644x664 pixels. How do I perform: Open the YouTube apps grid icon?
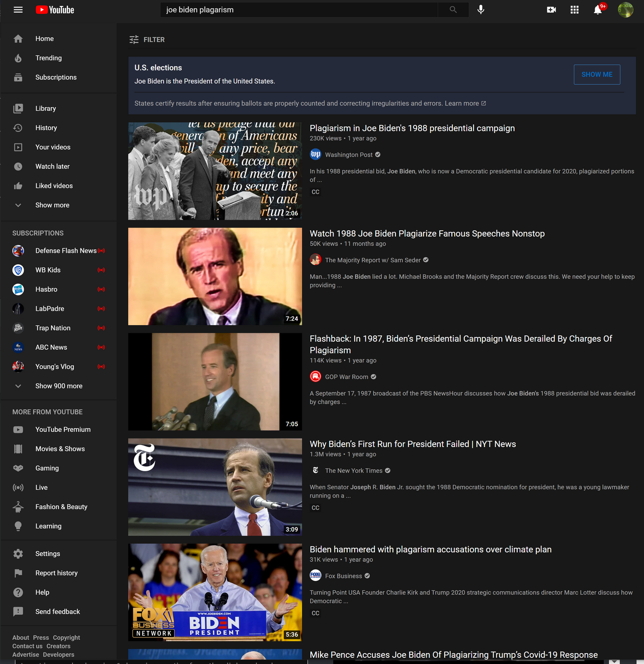pyautogui.click(x=575, y=10)
